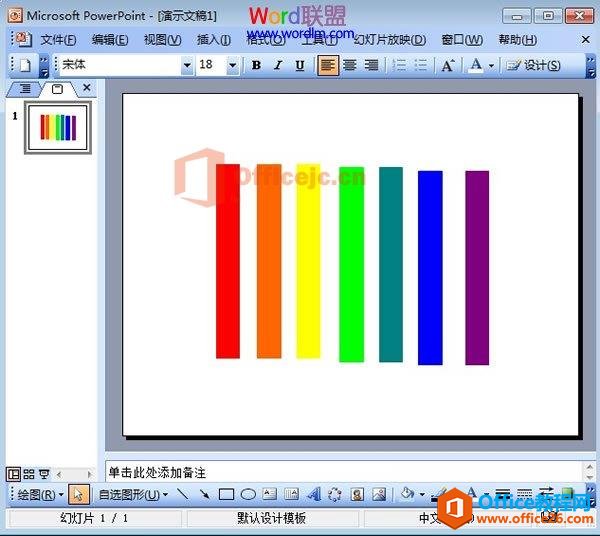Switch to the Outline tab
The width and height of the screenshot is (600, 536).
tap(25, 89)
